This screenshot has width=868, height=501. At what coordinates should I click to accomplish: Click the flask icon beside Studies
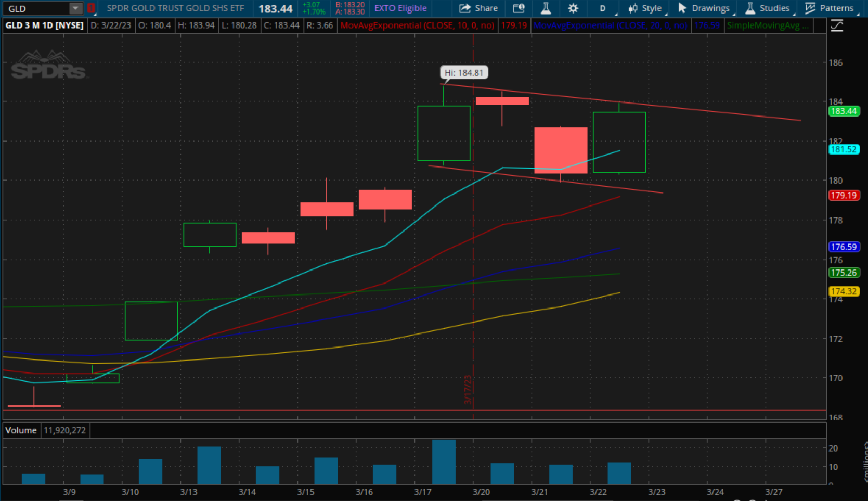point(750,8)
